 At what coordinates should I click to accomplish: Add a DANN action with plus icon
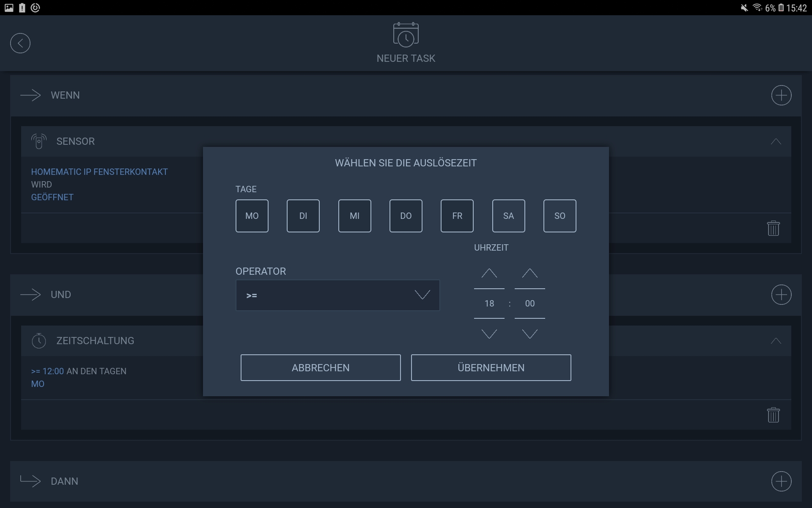pyautogui.click(x=781, y=481)
